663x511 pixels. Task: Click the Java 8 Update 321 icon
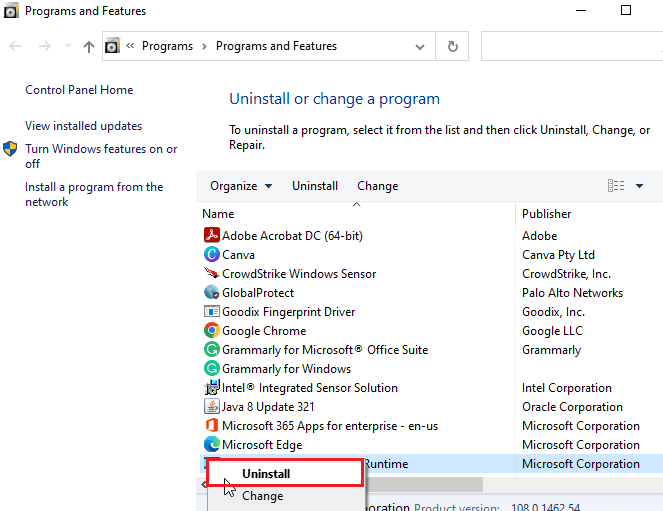coord(211,406)
